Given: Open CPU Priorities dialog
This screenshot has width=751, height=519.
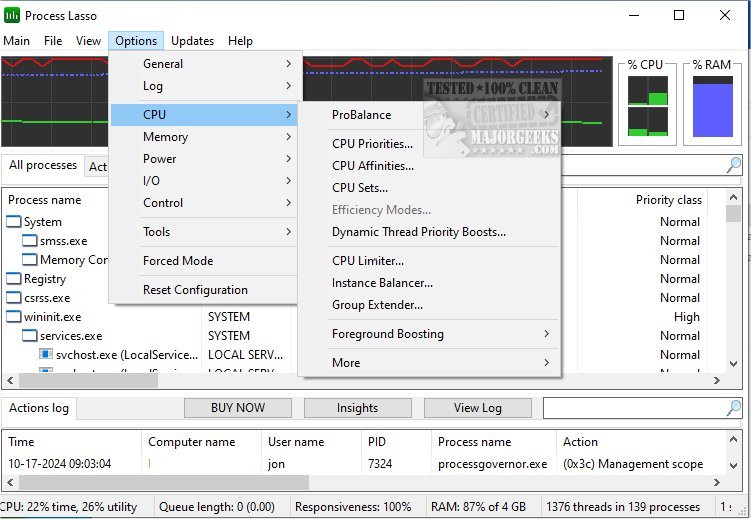Looking at the screenshot, I should coord(430,144).
